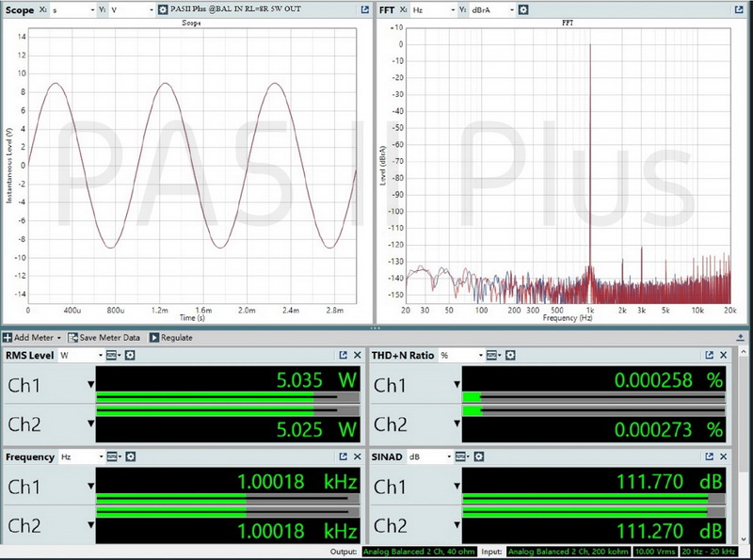Image resolution: width=753 pixels, height=560 pixels.
Task: Open the RMS Level meter settings icon
Action: 130,355
